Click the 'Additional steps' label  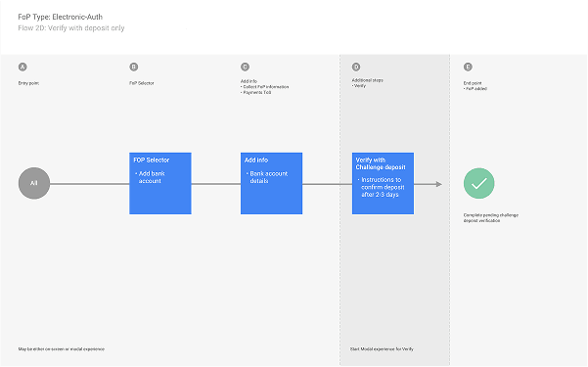367,80
